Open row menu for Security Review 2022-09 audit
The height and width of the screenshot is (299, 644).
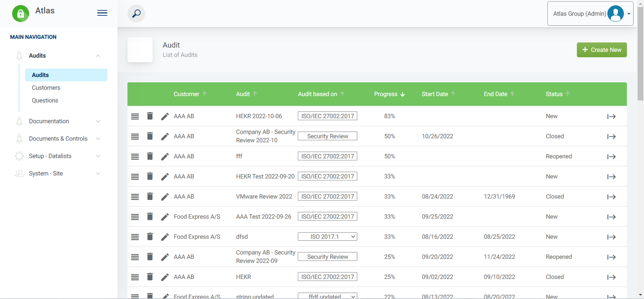[135, 257]
